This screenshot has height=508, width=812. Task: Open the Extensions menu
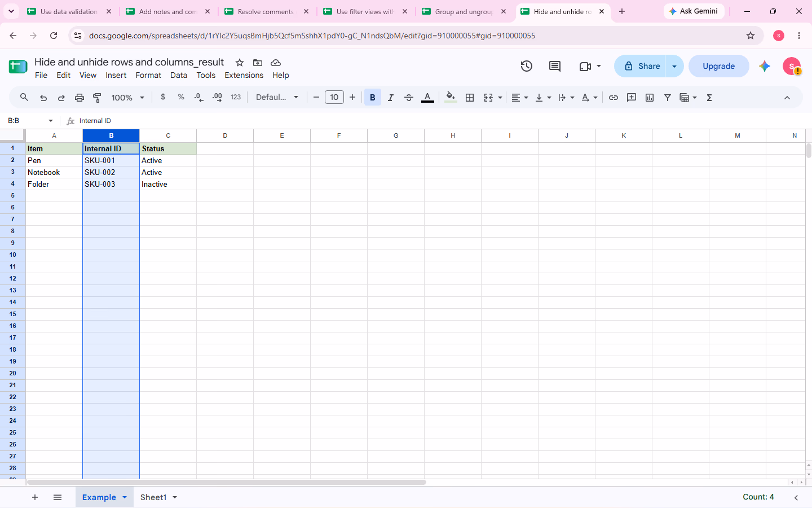[244, 75]
